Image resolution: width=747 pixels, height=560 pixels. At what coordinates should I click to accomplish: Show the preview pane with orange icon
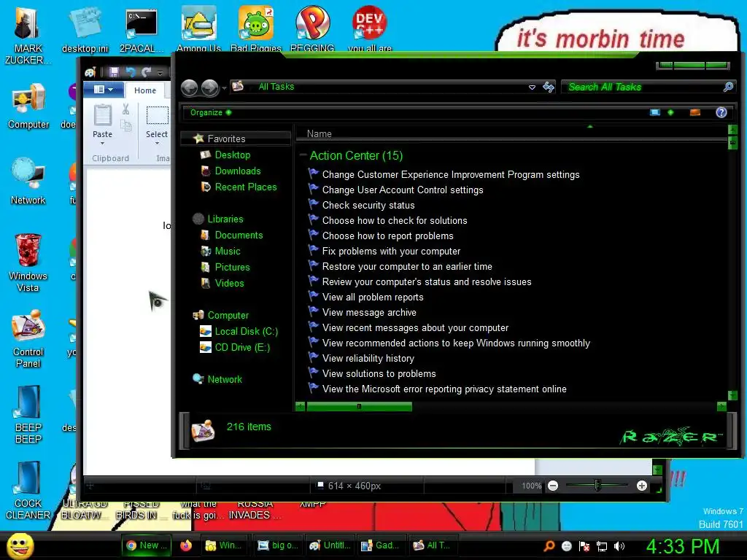click(x=695, y=112)
